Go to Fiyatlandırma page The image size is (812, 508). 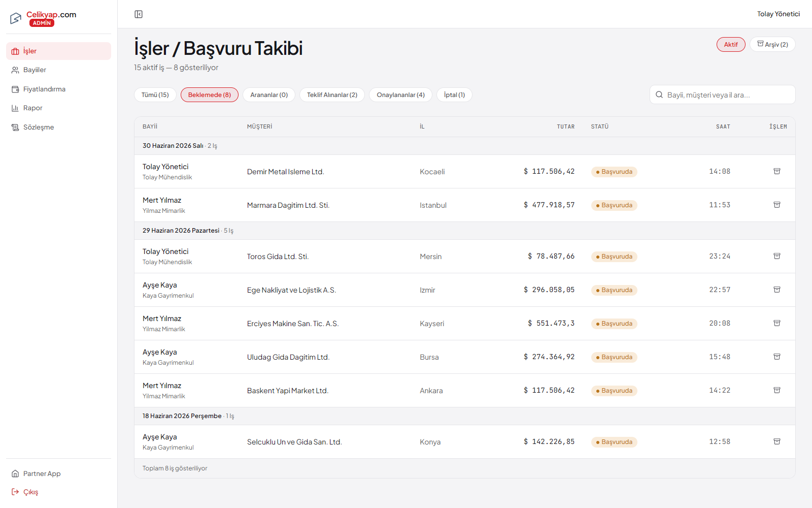coord(58,89)
